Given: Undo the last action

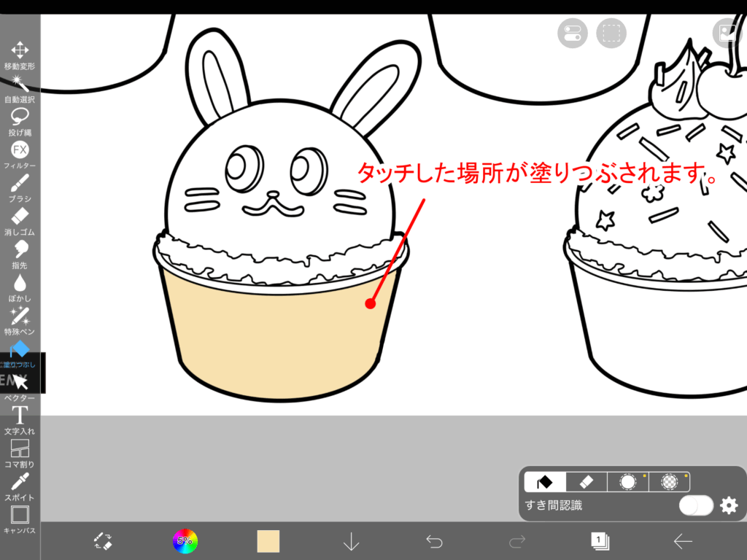Looking at the screenshot, I should pyautogui.click(x=434, y=541).
